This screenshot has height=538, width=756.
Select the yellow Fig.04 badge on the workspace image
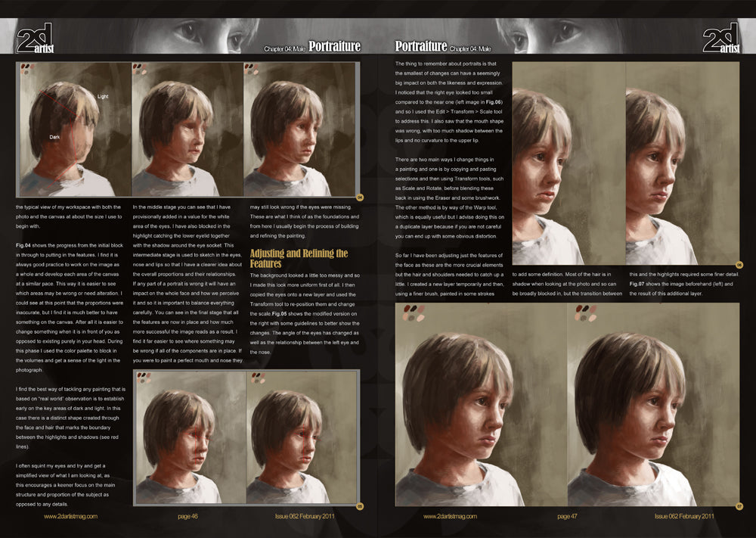tap(360, 197)
